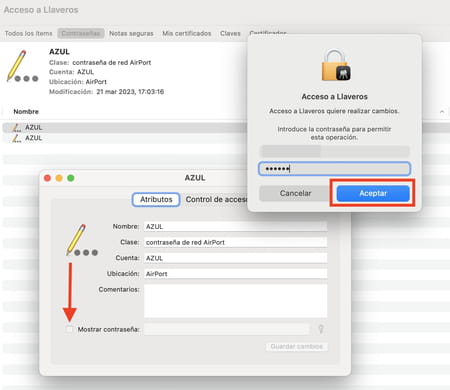The height and width of the screenshot is (390, 450).
Task: Click the Guardar cambios button
Action: coord(297,346)
